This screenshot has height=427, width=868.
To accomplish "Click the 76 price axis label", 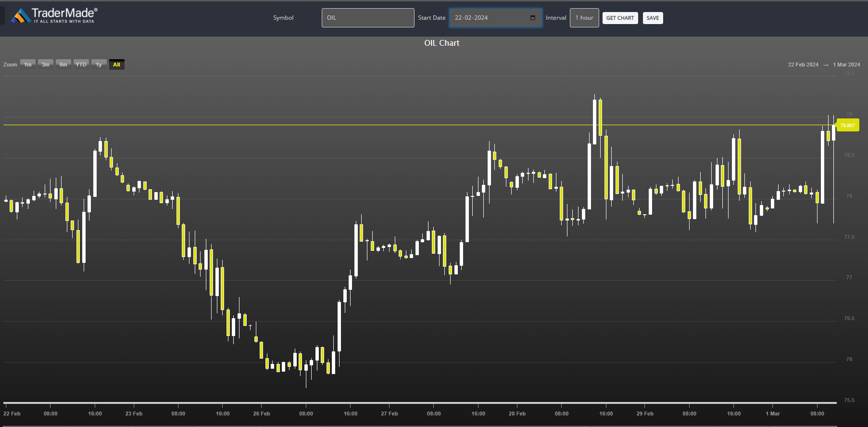I will point(849,359).
